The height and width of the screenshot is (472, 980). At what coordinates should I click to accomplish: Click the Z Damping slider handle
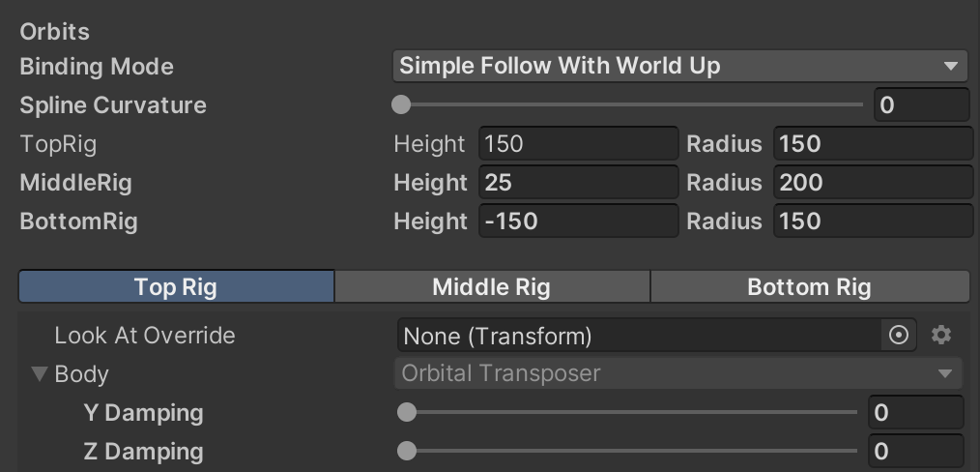pos(407,451)
